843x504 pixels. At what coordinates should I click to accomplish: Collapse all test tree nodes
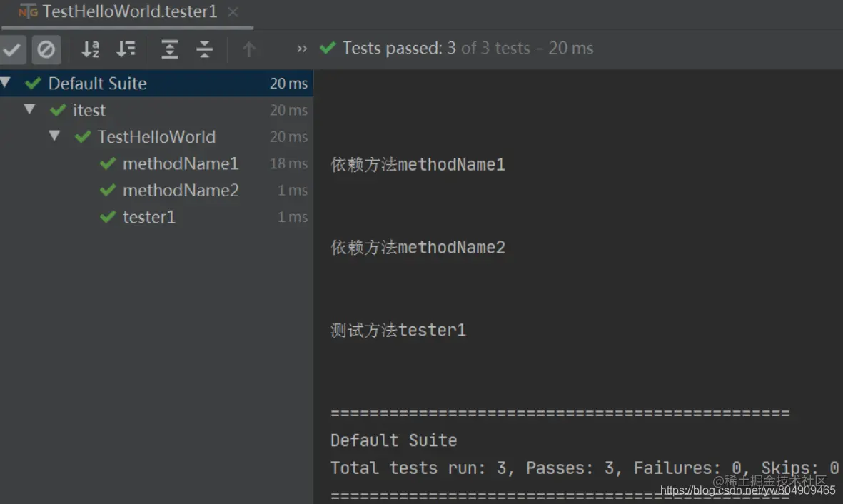204,49
